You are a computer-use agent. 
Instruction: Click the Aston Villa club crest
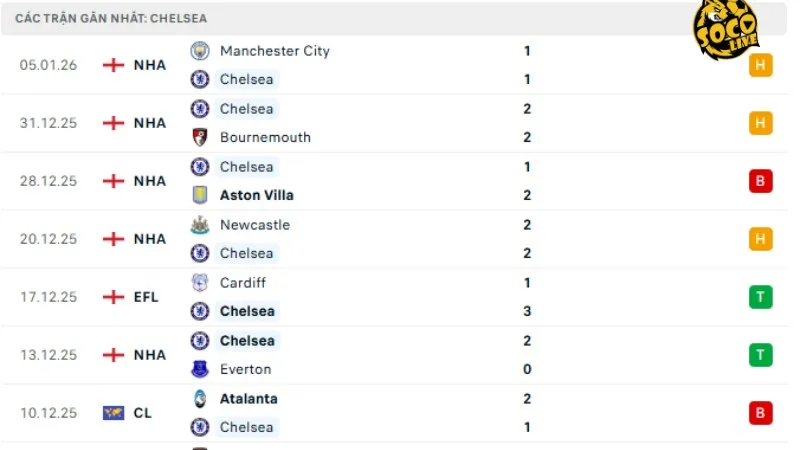tap(200, 195)
